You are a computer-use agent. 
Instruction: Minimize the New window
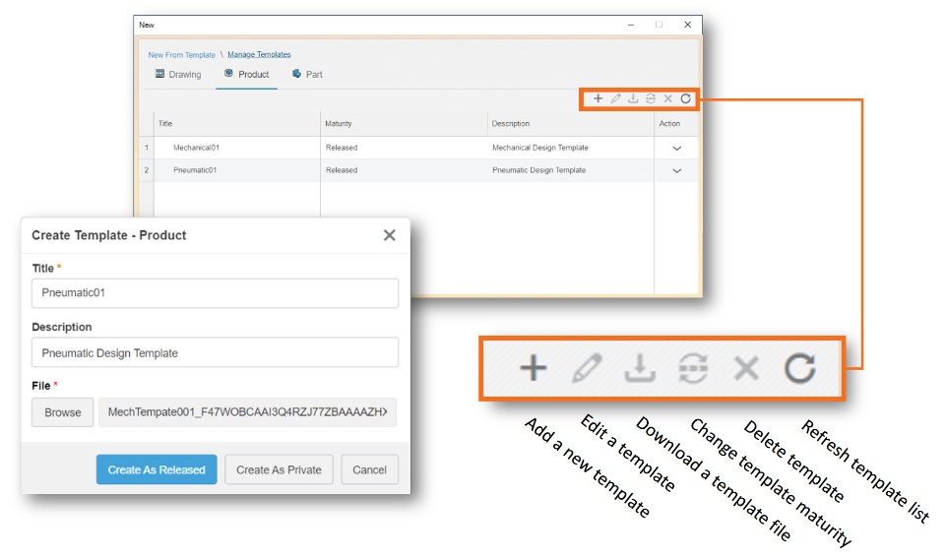[x=631, y=25]
